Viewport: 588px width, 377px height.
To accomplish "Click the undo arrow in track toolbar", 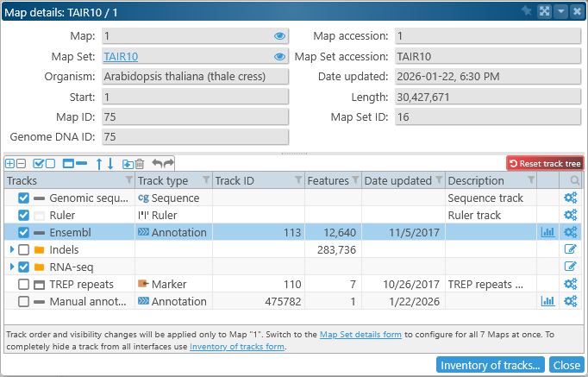I will [x=156, y=163].
